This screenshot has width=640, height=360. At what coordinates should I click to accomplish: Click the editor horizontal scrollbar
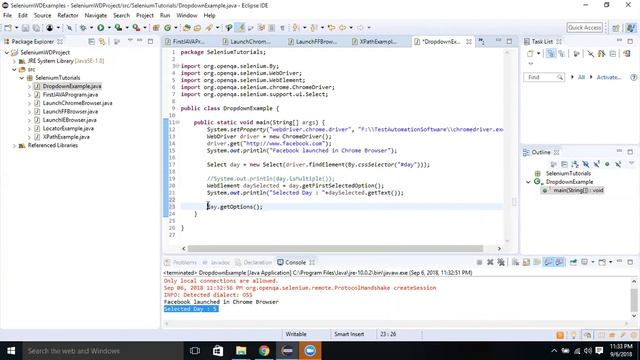(x=335, y=248)
